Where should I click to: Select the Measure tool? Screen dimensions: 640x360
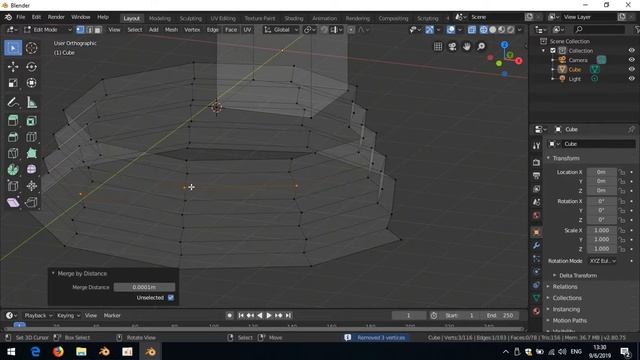(x=31, y=102)
